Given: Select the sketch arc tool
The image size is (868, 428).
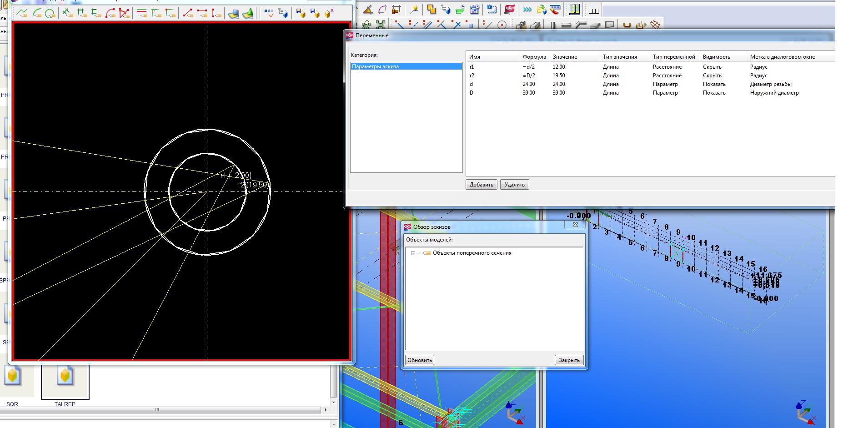Looking at the screenshot, I should tap(36, 13).
